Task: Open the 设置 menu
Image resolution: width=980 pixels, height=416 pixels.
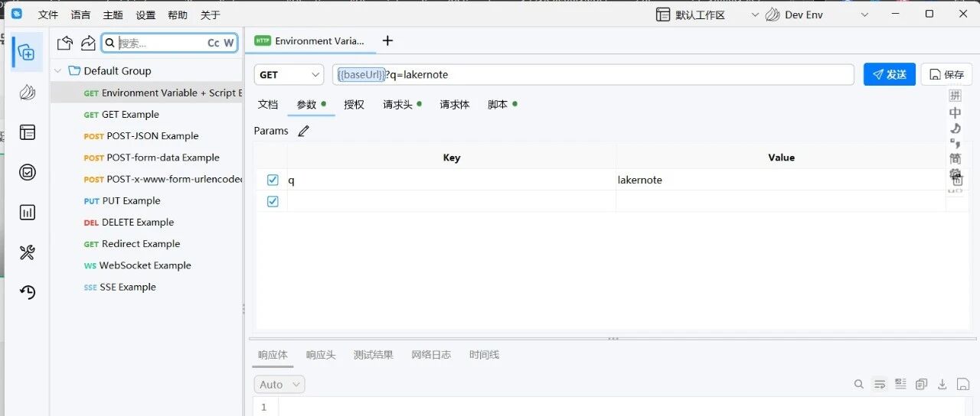Action: coord(145,15)
